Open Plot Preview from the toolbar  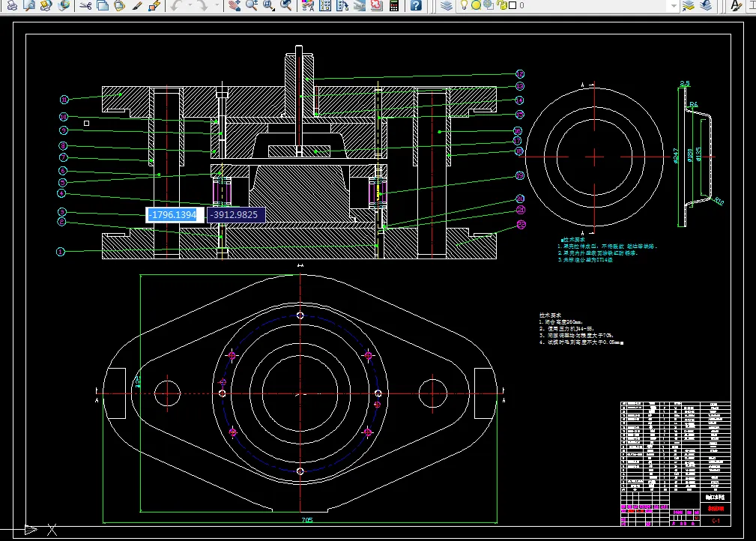(x=29, y=5)
